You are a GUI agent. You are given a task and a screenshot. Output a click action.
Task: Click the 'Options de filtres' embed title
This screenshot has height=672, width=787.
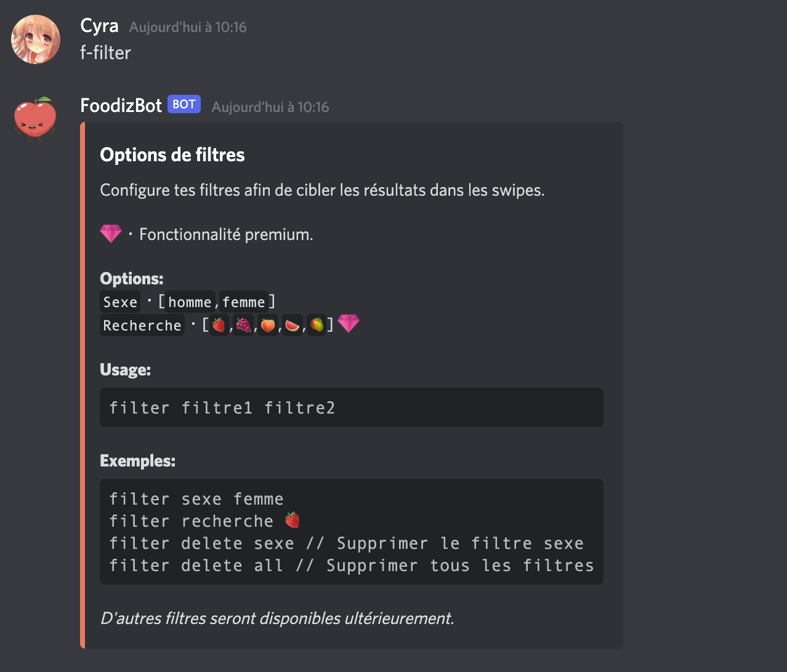click(x=172, y=155)
